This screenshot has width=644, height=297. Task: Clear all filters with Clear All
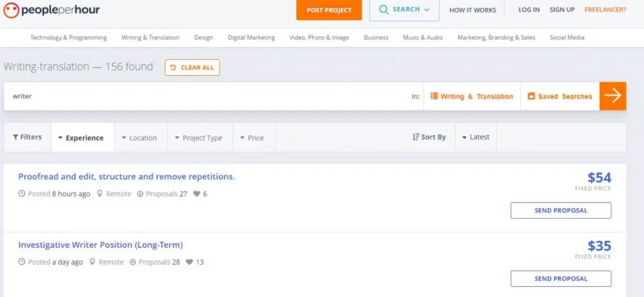(x=192, y=68)
